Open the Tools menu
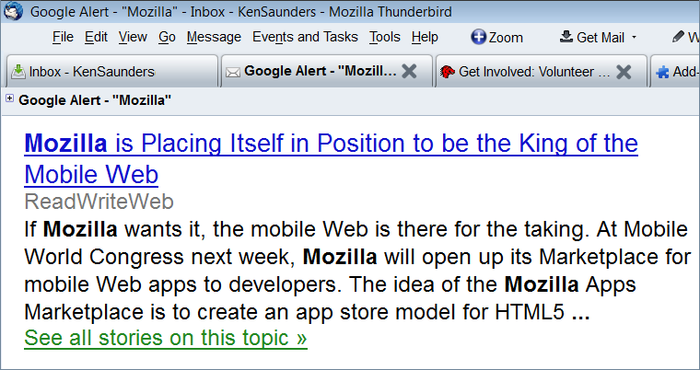This screenshot has height=370, width=700. pyautogui.click(x=384, y=37)
